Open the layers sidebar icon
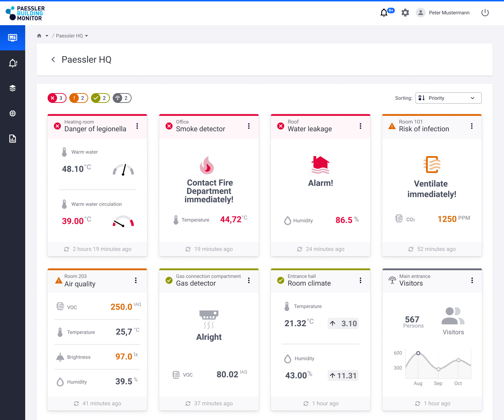Screen dimensions: 504x420 (x=13, y=88)
